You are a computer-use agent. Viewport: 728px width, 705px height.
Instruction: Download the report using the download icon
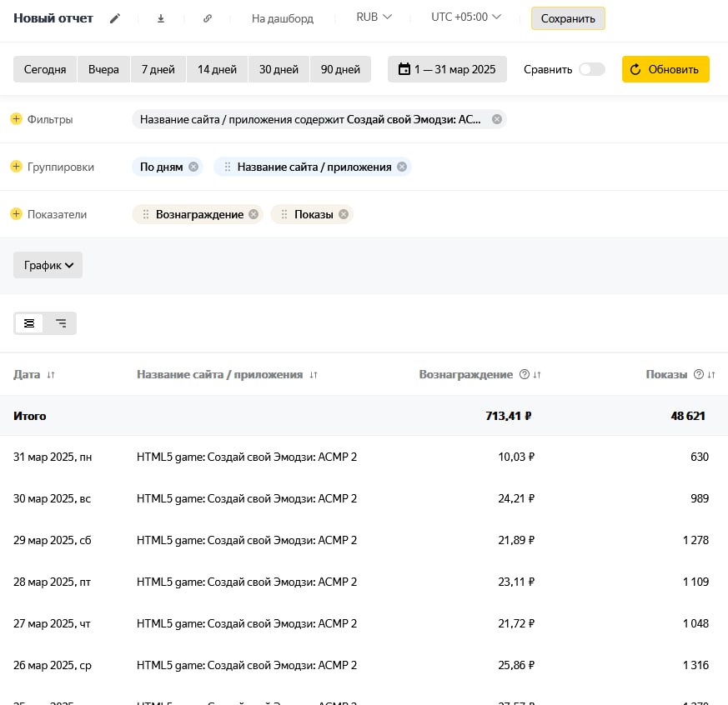(x=161, y=18)
